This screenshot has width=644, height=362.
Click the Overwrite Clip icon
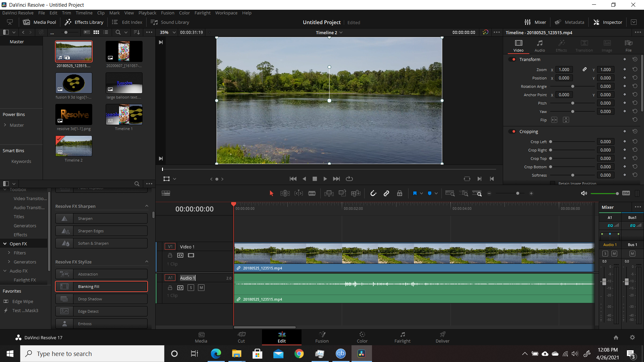pos(342,193)
